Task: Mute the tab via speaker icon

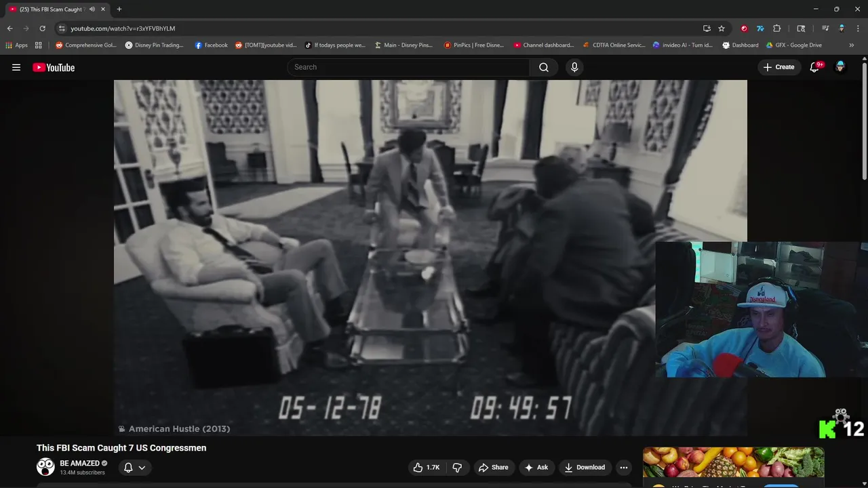Action: (92, 9)
